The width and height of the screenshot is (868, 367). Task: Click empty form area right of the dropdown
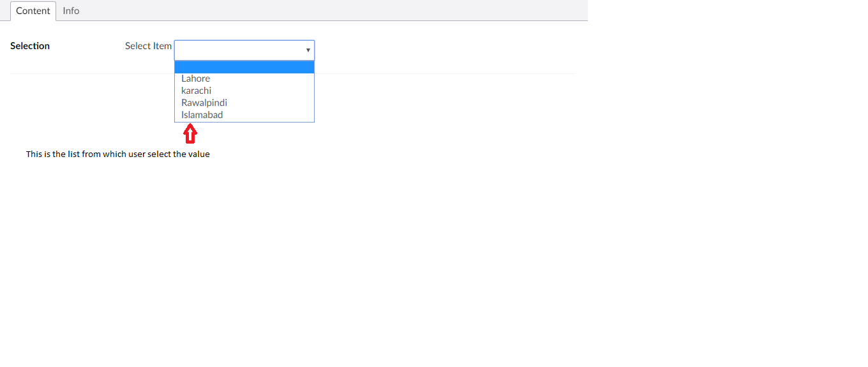447,50
